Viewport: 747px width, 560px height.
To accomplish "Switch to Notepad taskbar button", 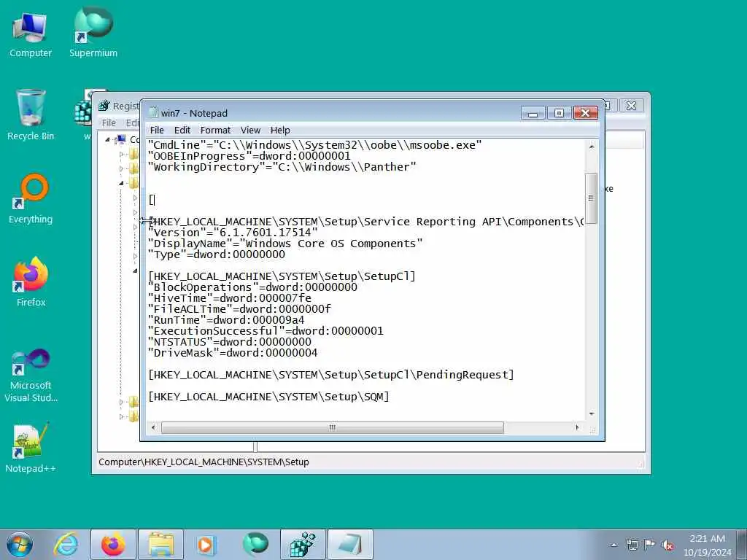I will 350,544.
